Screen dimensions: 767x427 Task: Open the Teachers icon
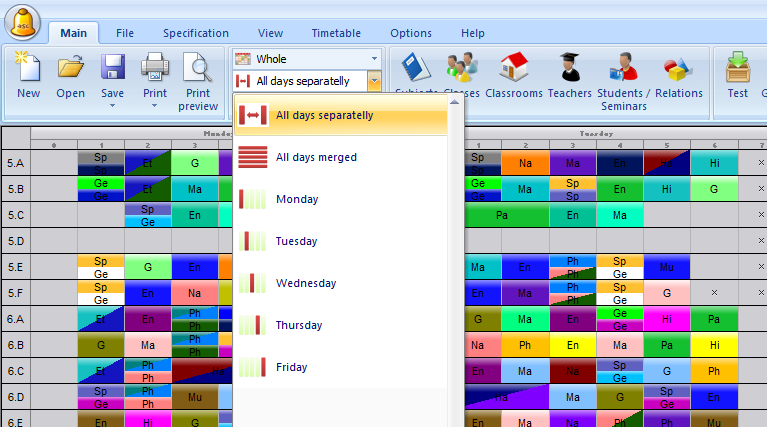point(570,69)
